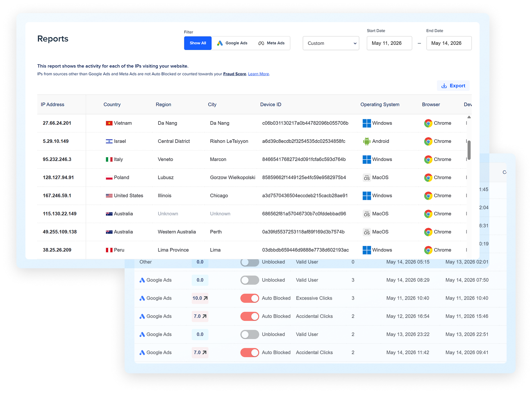Click the Italy flag icon
Image resolution: width=532 pixels, height=393 pixels.
(x=109, y=159)
